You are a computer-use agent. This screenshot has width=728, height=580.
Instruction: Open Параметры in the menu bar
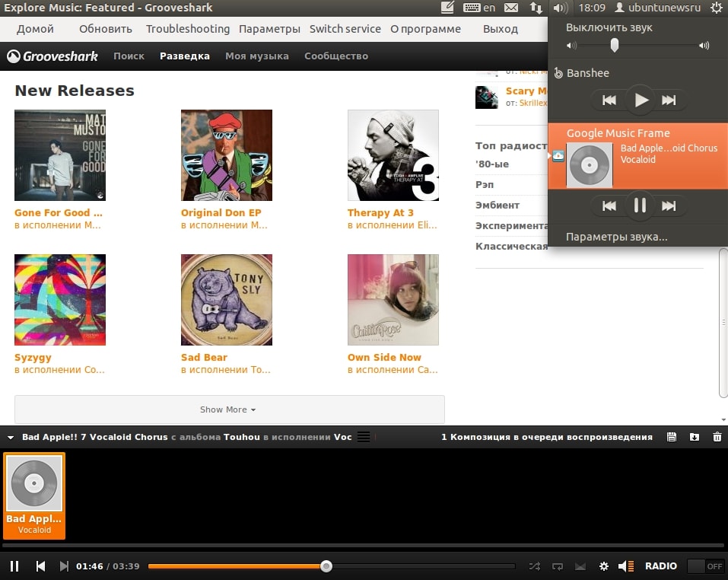[x=269, y=29]
